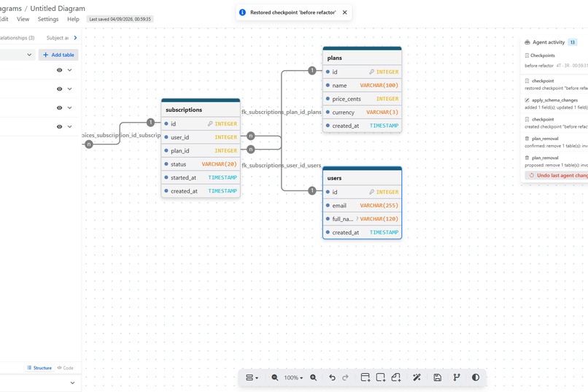Click the primary key icon on subscriptions id

(210, 123)
